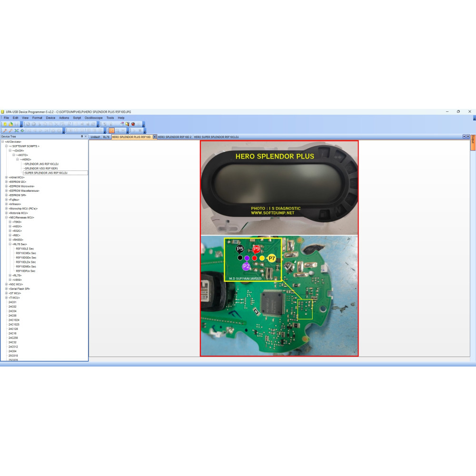Switch to the RL78 tab
The height and width of the screenshot is (476, 476).
coord(106,137)
